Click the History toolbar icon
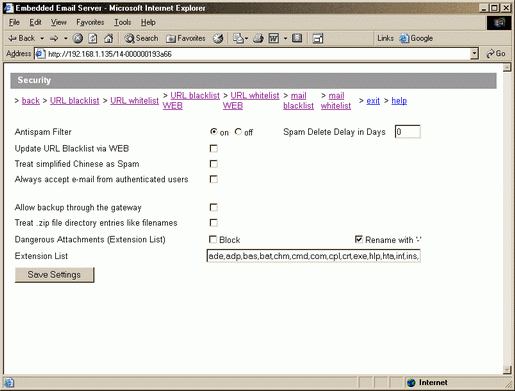Viewport: 515px width, 391px height. [x=218, y=39]
